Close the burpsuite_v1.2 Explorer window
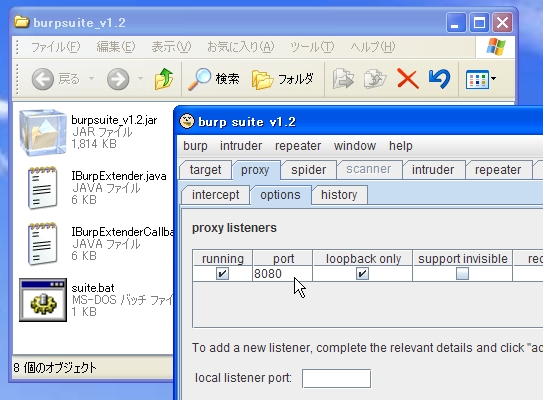This screenshot has height=400, width=543. click(x=502, y=23)
